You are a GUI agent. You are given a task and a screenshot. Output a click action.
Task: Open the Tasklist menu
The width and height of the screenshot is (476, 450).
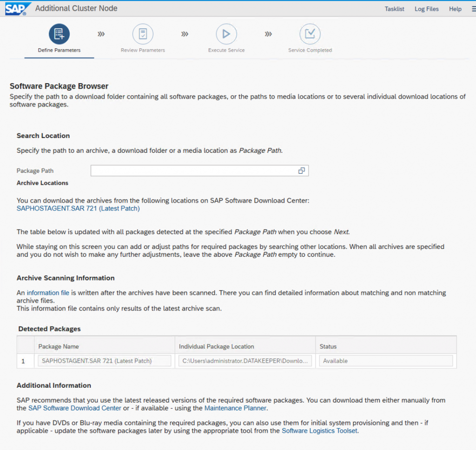[x=394, y=9]
